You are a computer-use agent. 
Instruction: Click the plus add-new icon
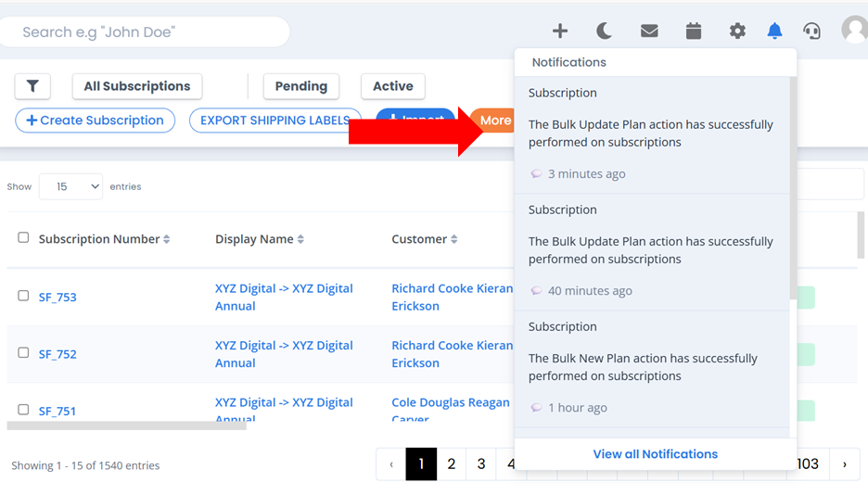coord(560,31)
